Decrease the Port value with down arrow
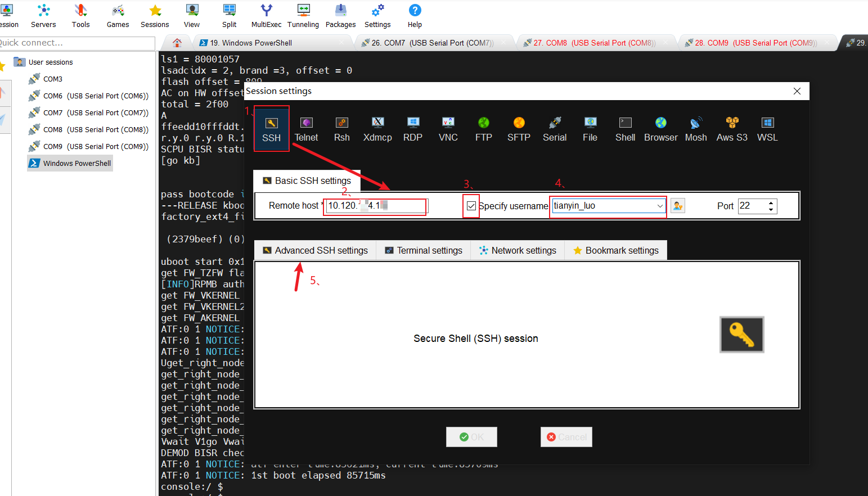Image resolution: width=868 pixels, height=496 pixels. pyautogui.click(x=772, y=210)
